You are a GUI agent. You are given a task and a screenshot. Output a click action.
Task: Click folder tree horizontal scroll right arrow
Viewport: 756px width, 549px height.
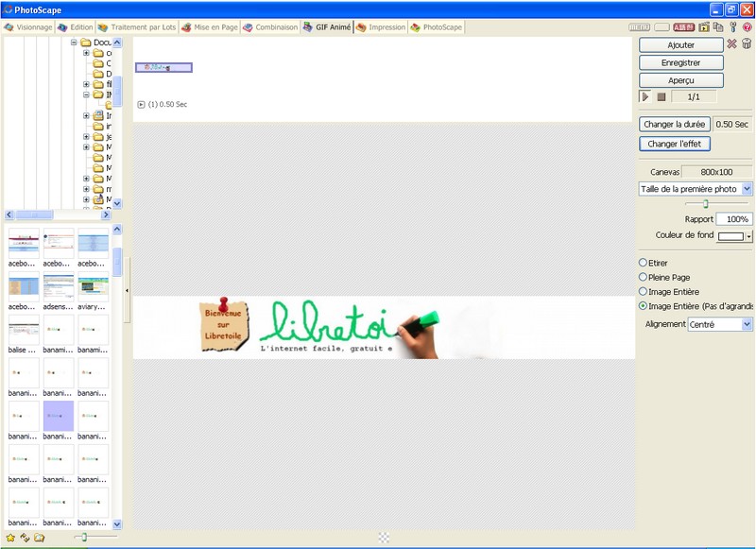(x=106, y=215)
